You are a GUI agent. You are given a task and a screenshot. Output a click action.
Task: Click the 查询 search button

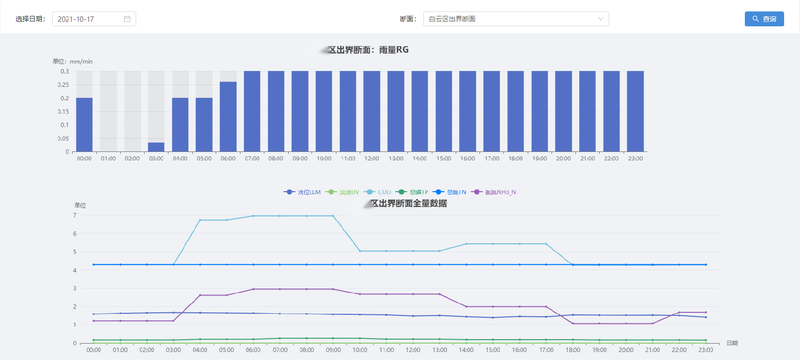764,19
